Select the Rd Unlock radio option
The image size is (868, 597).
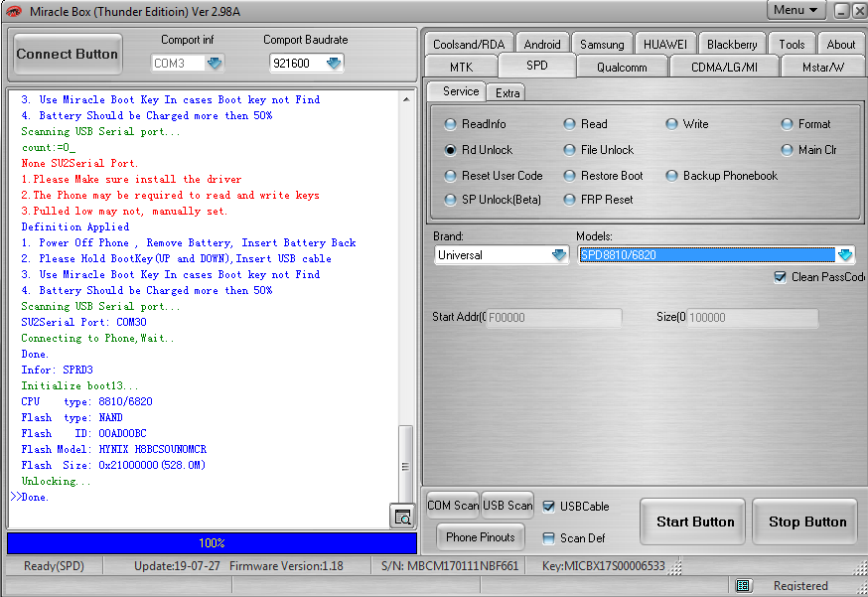(479, 150)
